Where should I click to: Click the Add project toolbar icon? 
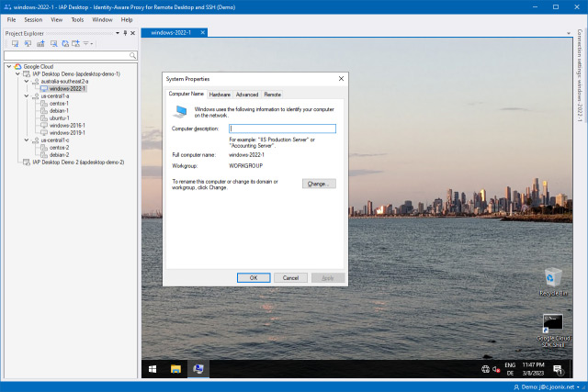pos(75,43)
